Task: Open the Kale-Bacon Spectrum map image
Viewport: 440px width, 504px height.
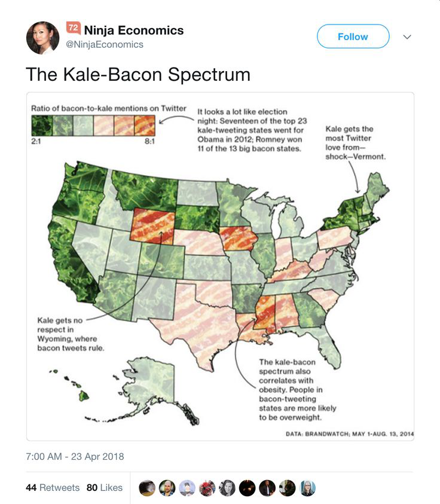Action: pyautogui.click(x=220, y=267)
